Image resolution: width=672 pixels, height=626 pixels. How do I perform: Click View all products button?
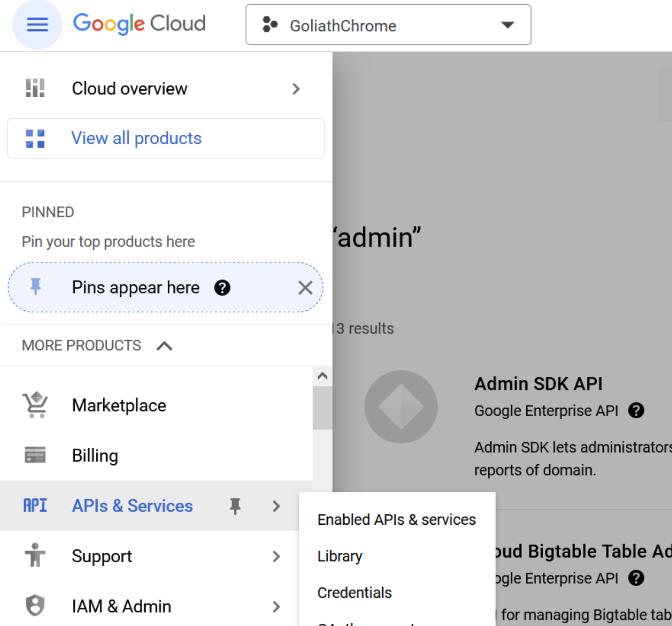[166, 138]
